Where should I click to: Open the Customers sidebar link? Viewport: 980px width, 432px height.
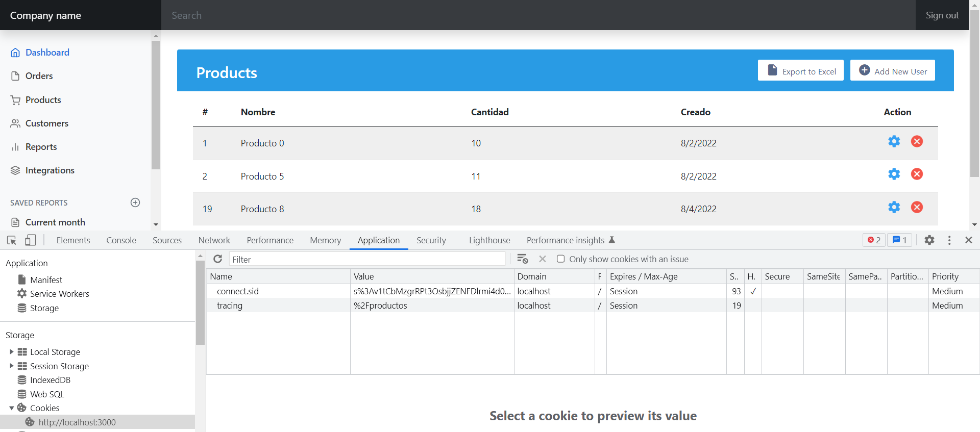pyautogui.click(x=46, y=123)
